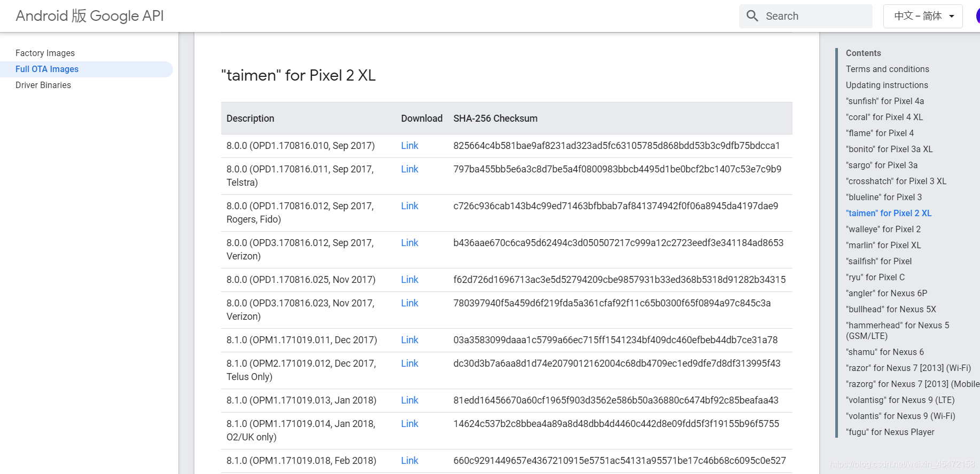The image size is (980, 474).
Task: Select Full OTA Images in the sidebar
Action: [x=47, y=69]
